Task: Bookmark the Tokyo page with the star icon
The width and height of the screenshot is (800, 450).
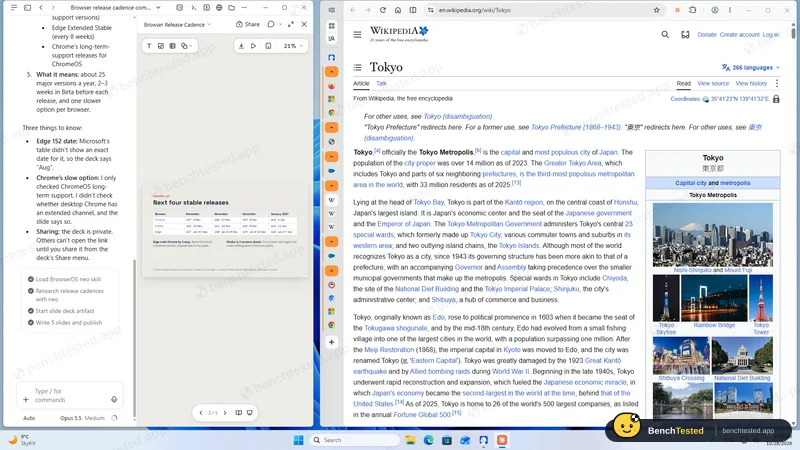Action: [657, 10]
